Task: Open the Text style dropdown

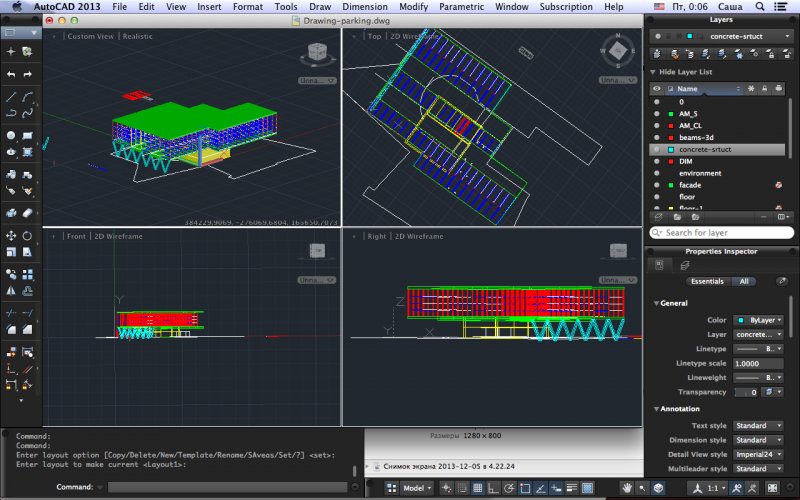Action: click(x=758, y=426)
